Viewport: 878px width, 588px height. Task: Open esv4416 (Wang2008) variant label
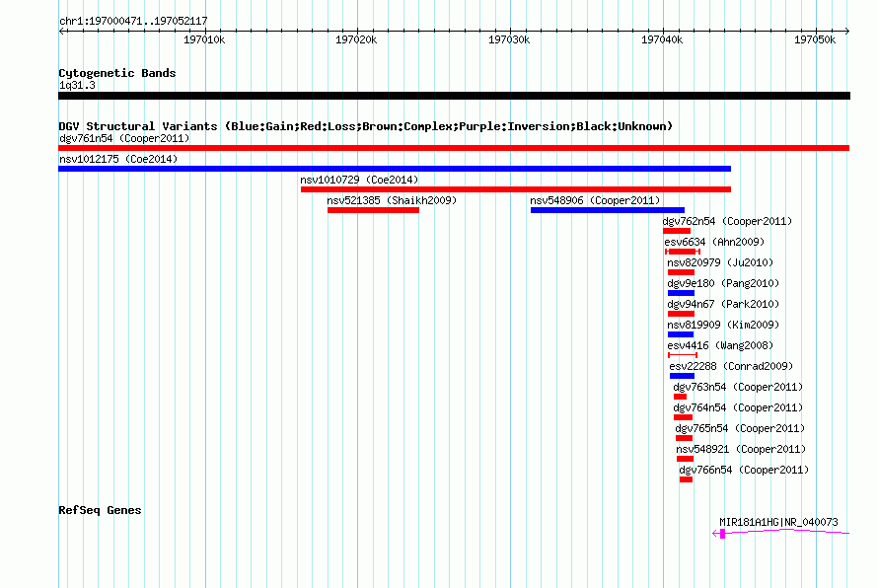pos(720,345)
